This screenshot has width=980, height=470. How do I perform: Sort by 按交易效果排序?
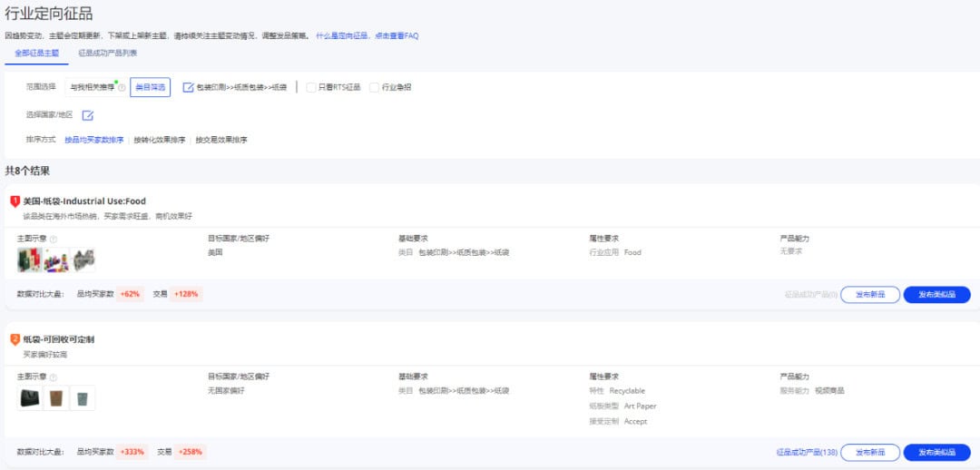tap(221, 140)
